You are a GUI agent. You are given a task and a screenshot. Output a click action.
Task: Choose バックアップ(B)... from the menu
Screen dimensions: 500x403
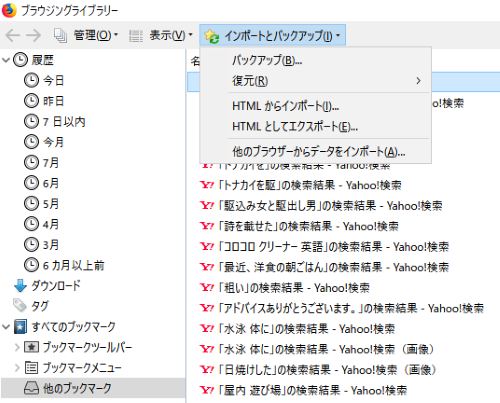(315, 60)
